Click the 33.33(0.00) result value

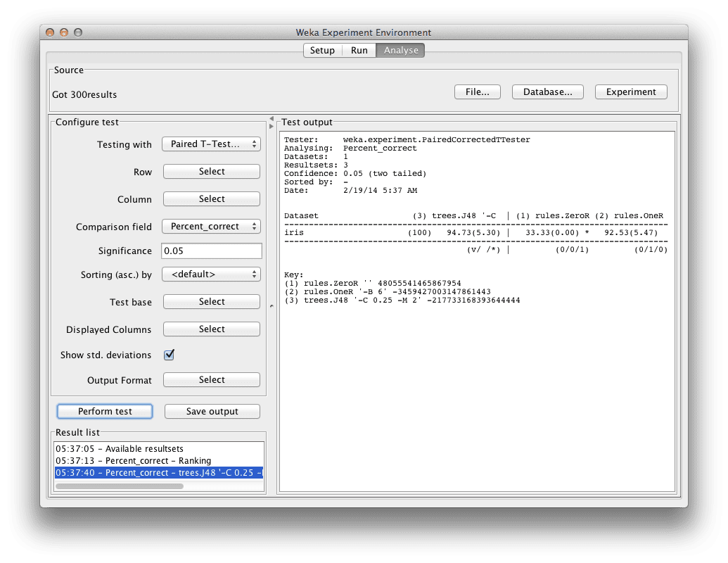click(552, 232)
